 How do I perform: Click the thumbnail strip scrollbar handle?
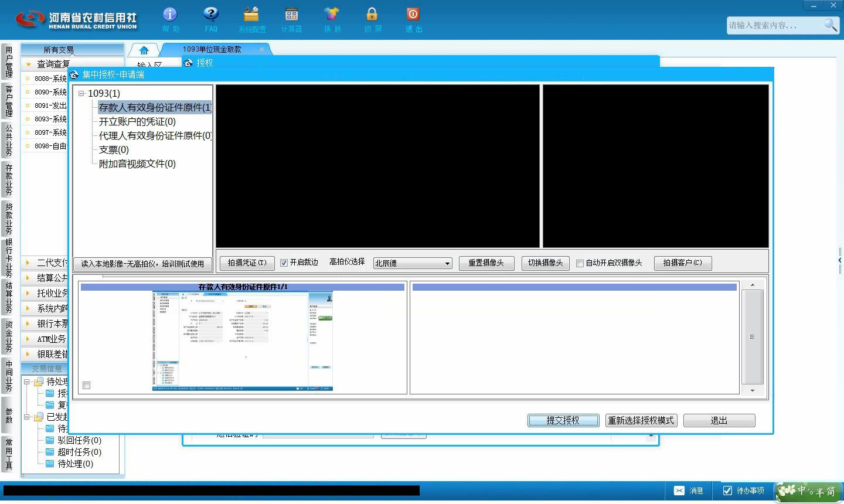[x=753, y=336]
